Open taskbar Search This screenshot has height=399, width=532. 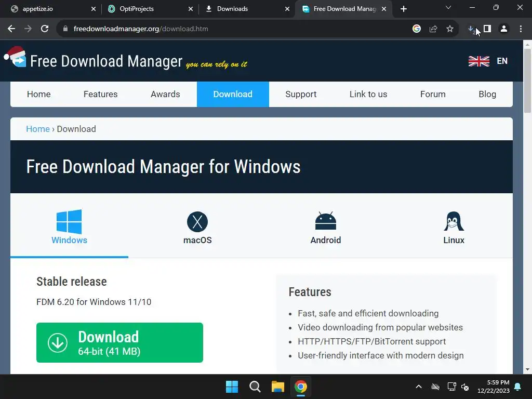click(x=255, y=387)
